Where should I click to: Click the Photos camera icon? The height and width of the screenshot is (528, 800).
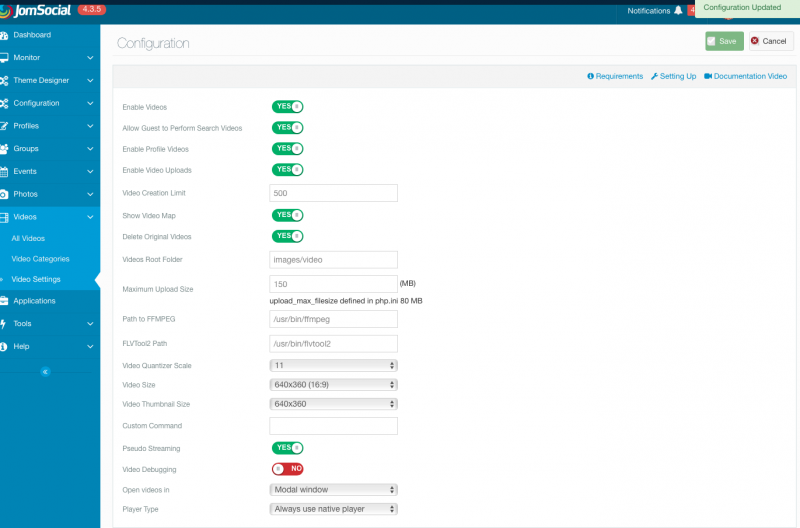pyautogui.click(x=4, y=194)
